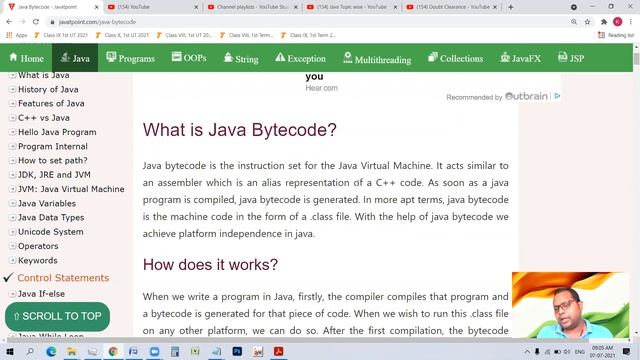Viewport: 640px width, 360px height.
Task: Open JDK, JRE and JVM sidebar link
Action: 54,175
